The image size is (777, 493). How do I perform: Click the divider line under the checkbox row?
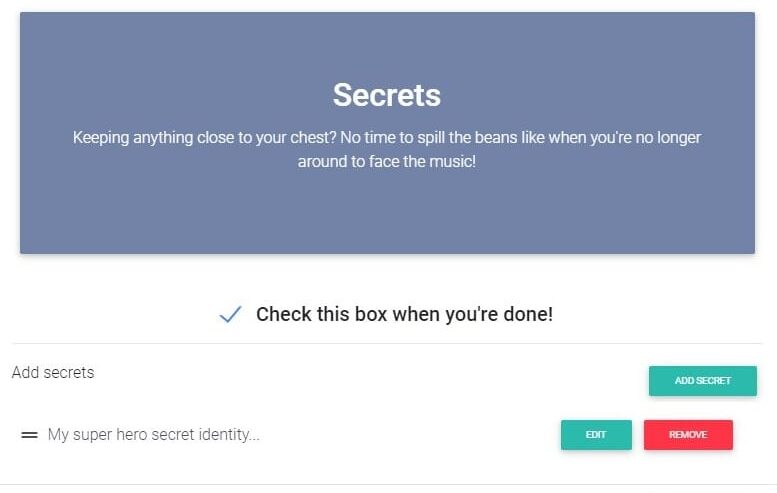coord(387,344)
